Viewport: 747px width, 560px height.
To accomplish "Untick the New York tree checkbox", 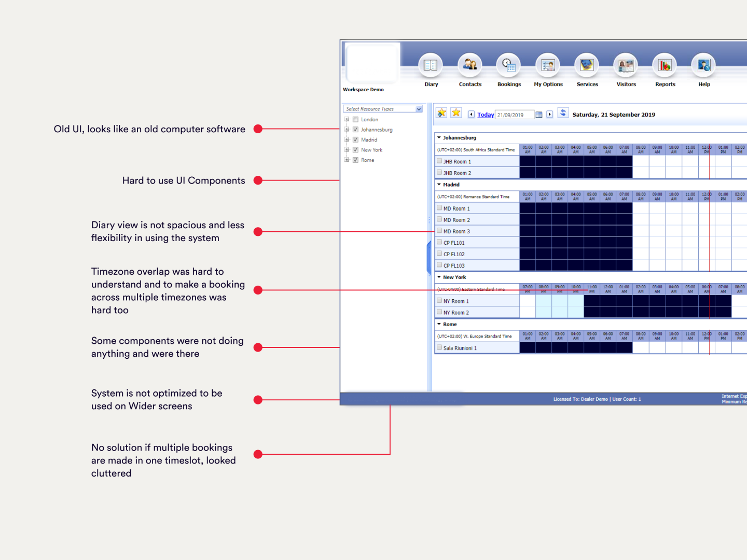I will click(355, 150).
